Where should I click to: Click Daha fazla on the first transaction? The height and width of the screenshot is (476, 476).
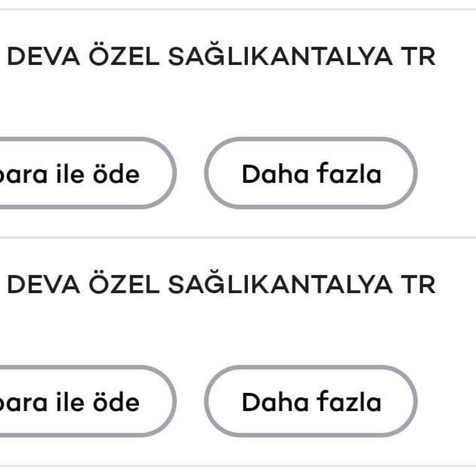311,174
